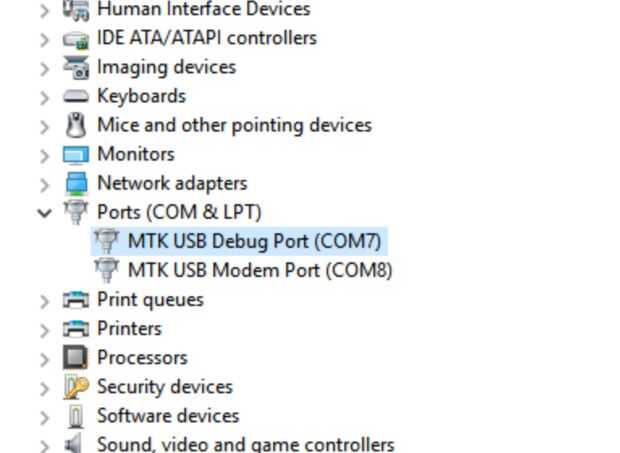
Task: Expand the Processors category
Action: 44,357
